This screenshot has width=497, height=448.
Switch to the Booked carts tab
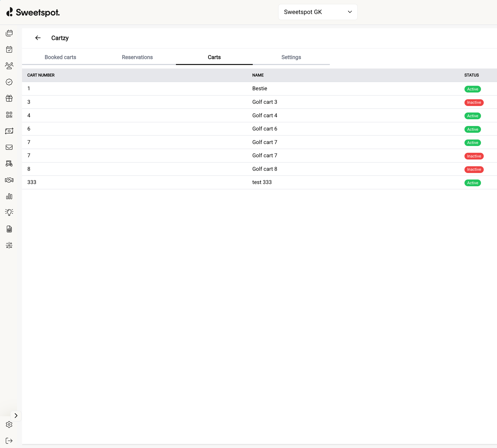pos(60,57)
